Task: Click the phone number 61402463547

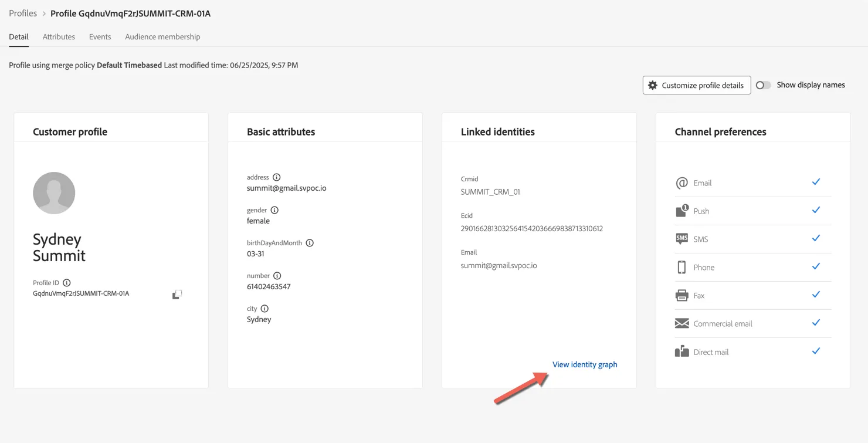Action: click(269, 287)
